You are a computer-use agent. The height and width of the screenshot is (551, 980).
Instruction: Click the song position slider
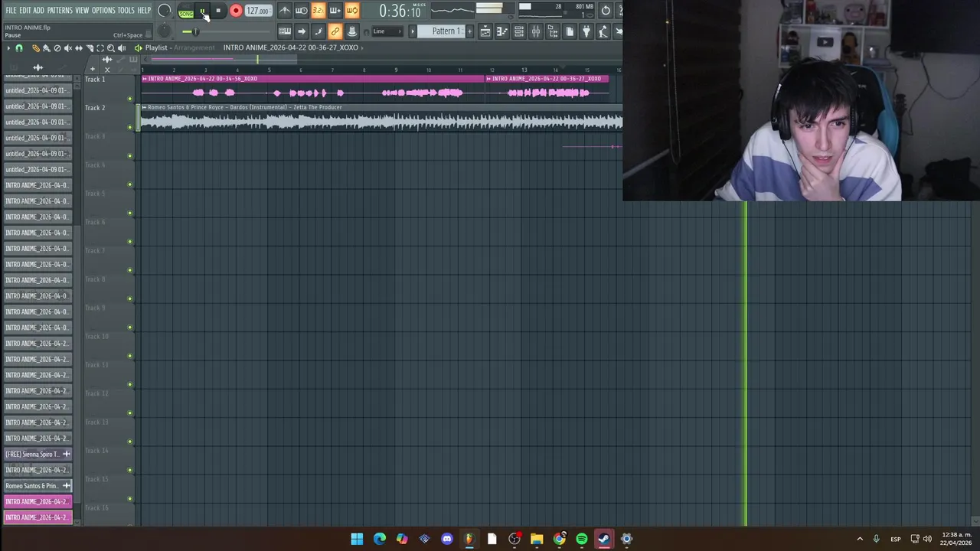227,31
